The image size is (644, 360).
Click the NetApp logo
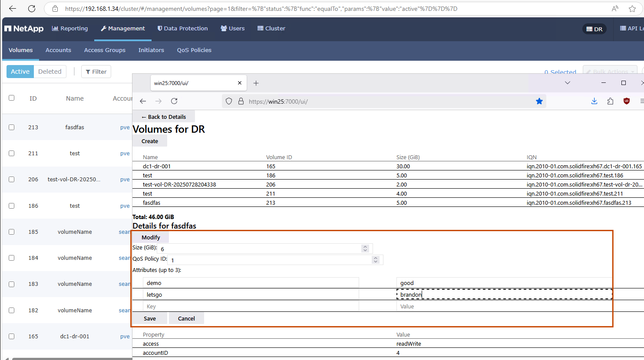coord(24,29)
